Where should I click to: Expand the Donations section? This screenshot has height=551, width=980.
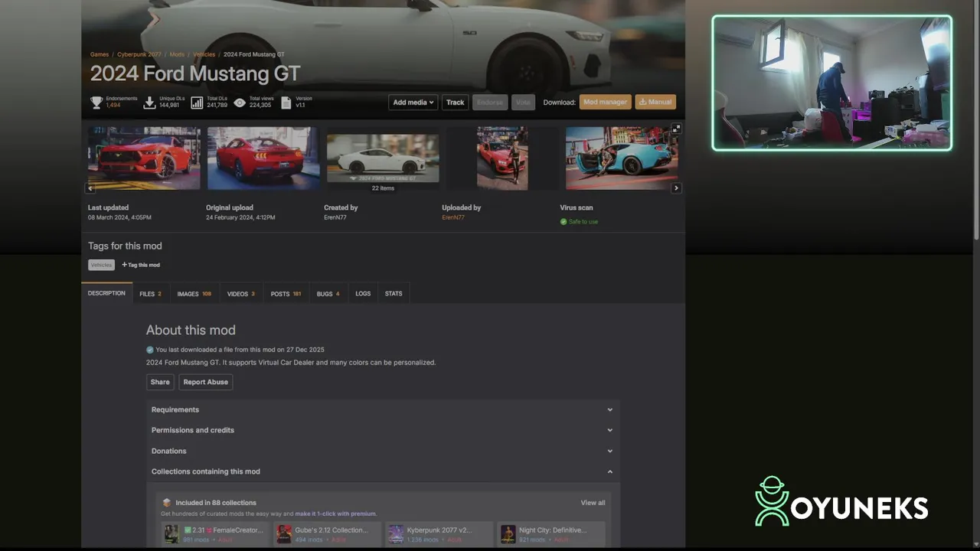(x=383, y=451)
